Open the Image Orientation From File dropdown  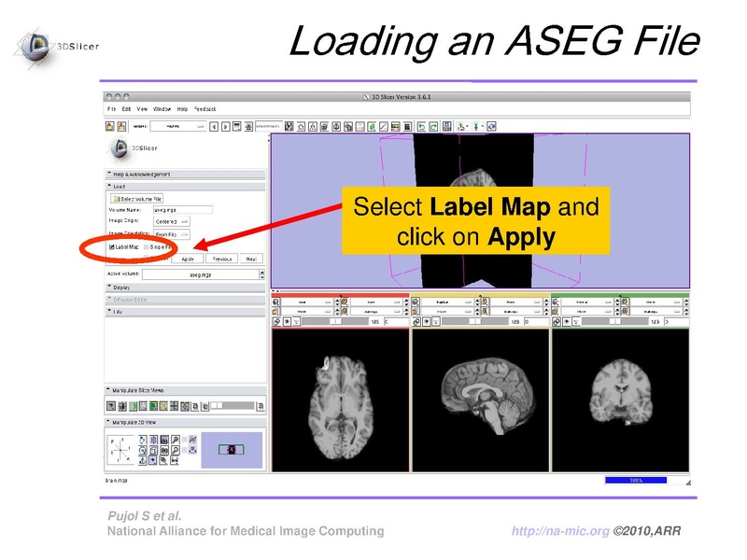tap(172, 234)
